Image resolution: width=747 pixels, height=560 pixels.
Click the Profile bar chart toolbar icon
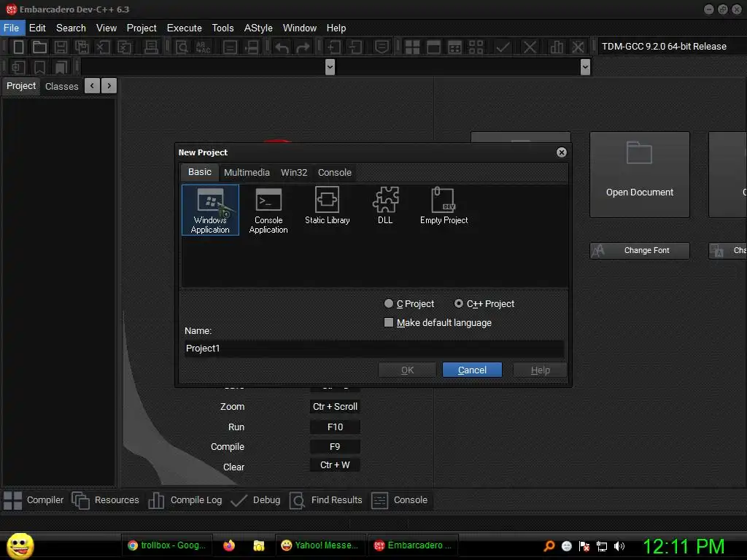(x=557, y=47)
